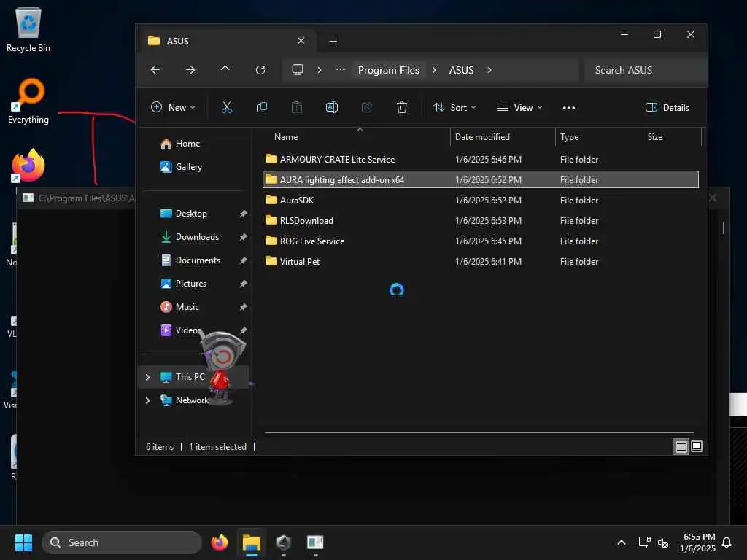747x560 pixels.
Task: Open the notifications bell icon
Action: click(x=727, y=542)
